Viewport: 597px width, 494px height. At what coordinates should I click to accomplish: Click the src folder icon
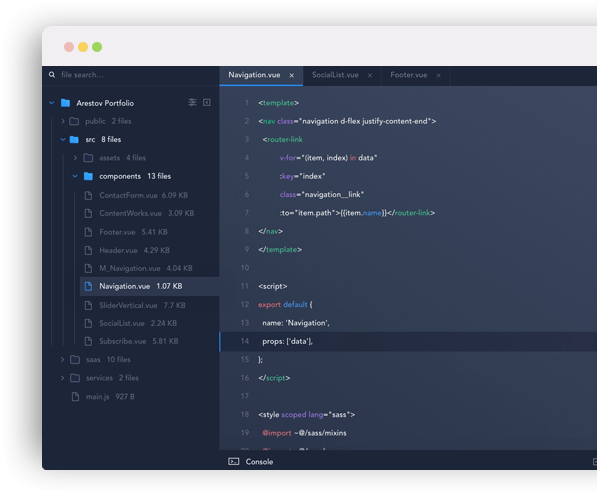point(74,139)
